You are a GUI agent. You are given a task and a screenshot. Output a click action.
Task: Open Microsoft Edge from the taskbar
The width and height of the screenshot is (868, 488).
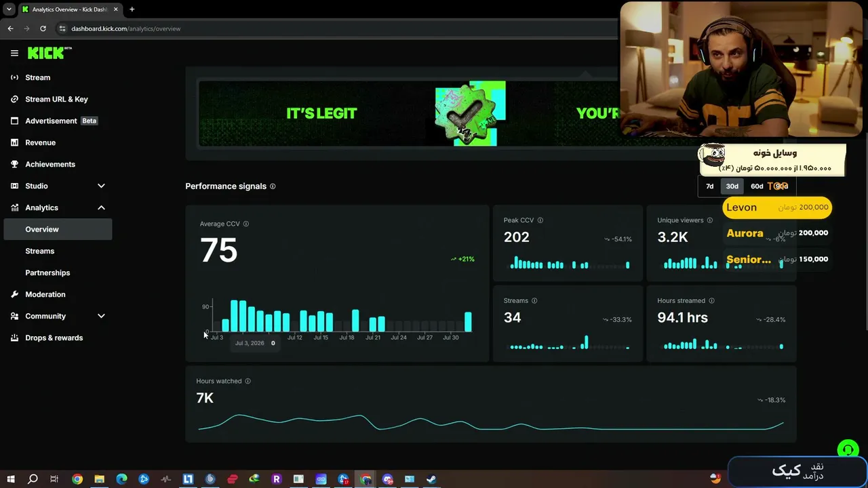tap(121, 479)
